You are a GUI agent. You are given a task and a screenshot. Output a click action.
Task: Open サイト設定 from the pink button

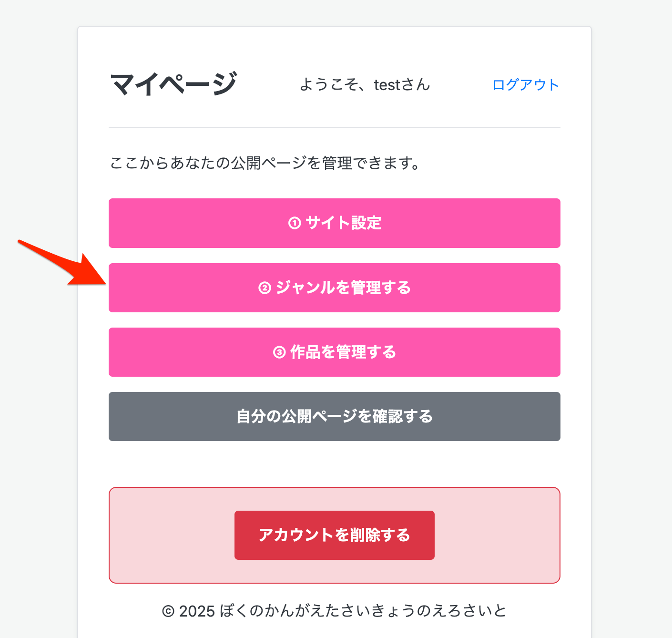(335, 223)
